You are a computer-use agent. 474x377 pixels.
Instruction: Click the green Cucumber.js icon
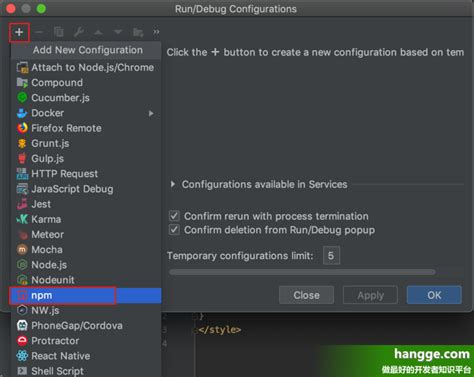(x=22, y=98)
